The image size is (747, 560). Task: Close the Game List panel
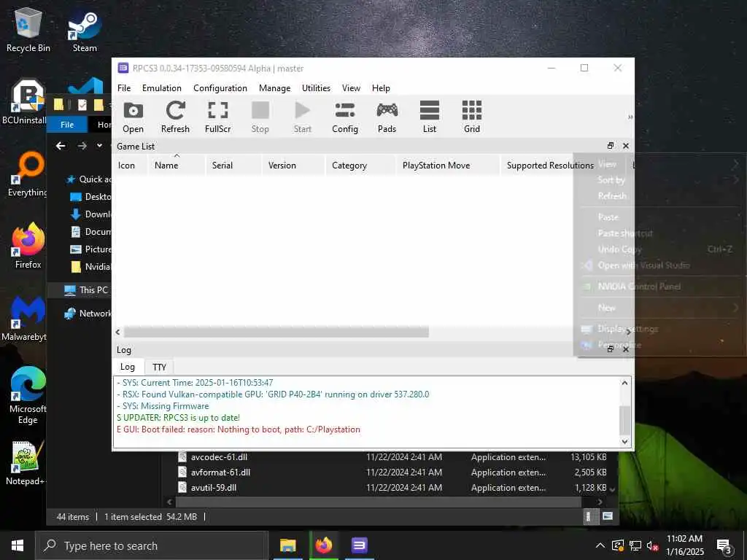[625, 146]
